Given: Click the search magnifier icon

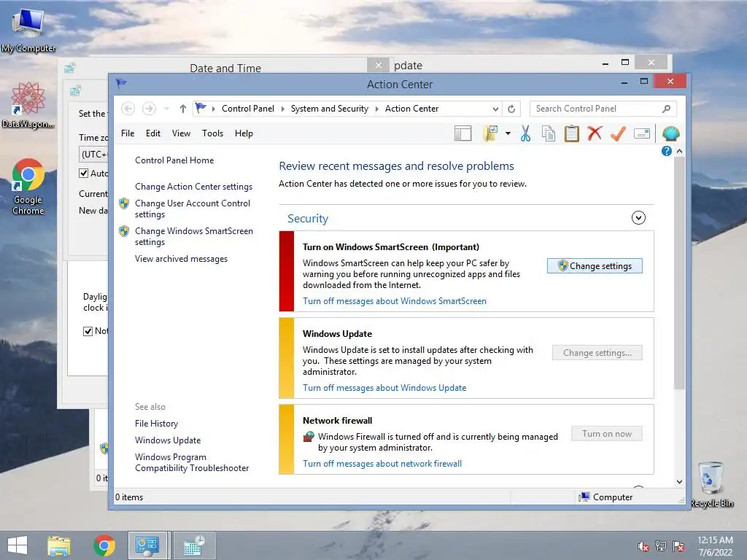Looking at the screenshot, I should pos(667,109).
